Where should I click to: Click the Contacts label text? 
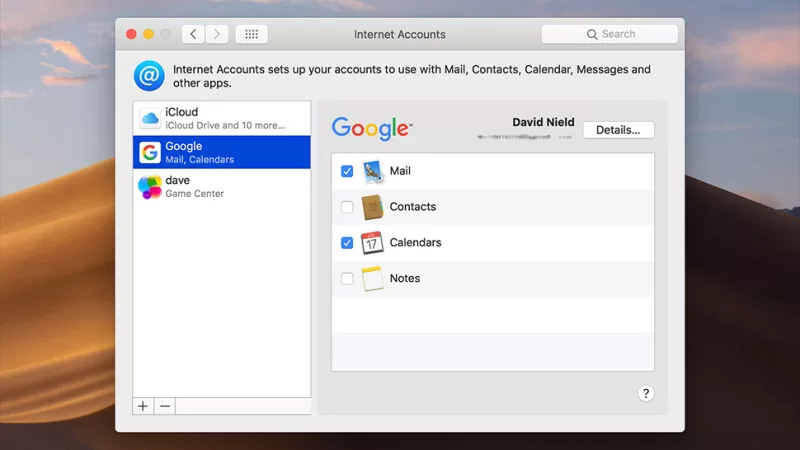point(413,207)
